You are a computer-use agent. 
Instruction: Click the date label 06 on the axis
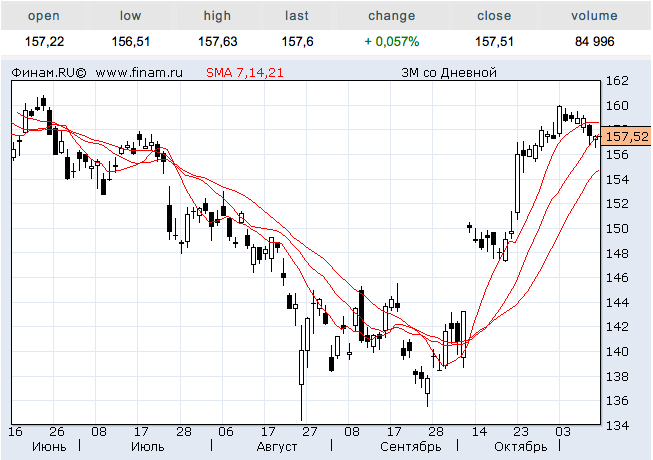[226, 432]
